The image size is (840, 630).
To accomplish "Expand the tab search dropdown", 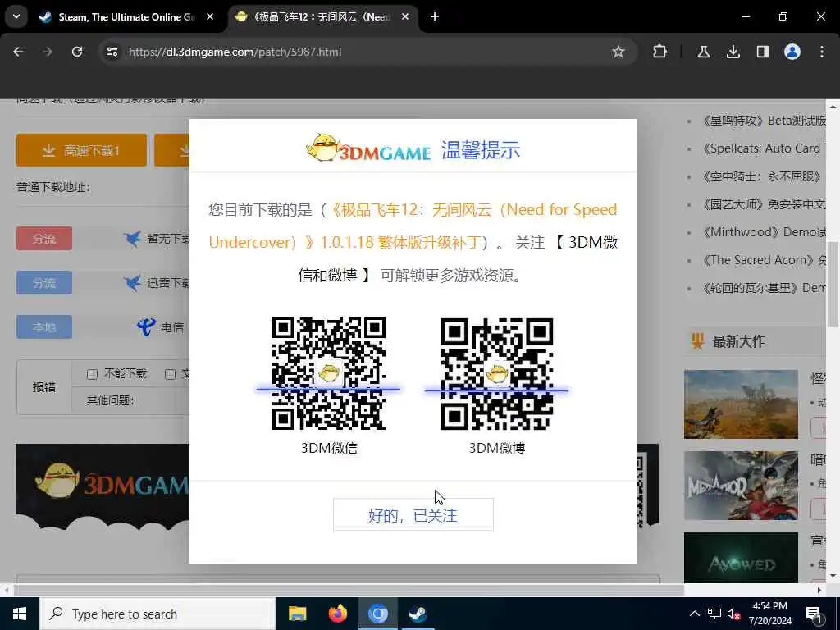I will [16, 16].
